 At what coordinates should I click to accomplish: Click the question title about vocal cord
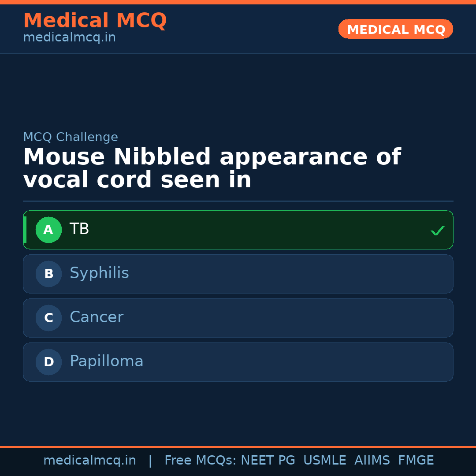[212, 168]
